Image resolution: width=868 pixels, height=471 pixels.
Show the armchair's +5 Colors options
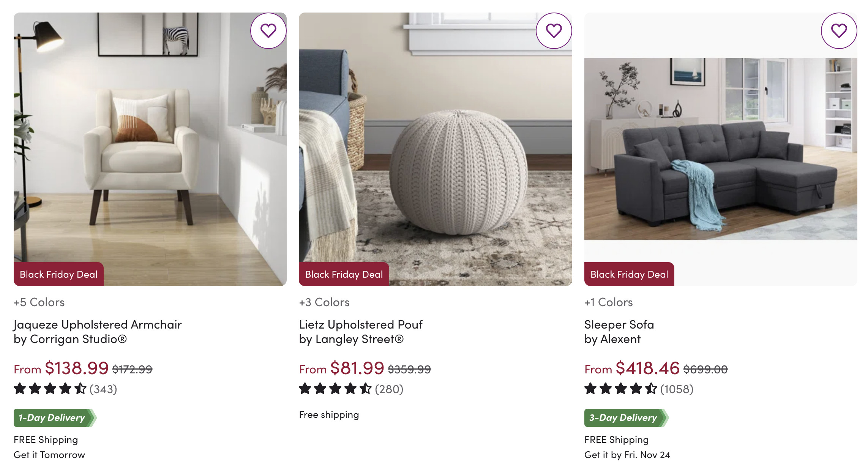39,302
